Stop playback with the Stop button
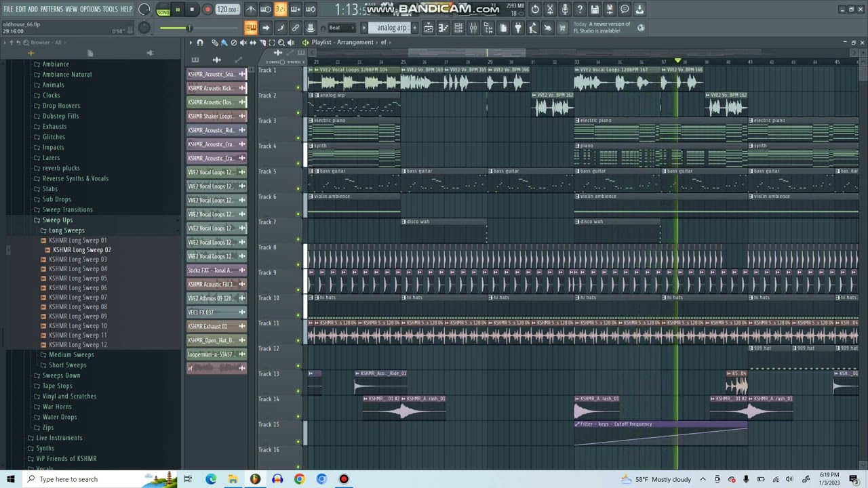This screenshot has width=868, height=488. tap(192, 9)
